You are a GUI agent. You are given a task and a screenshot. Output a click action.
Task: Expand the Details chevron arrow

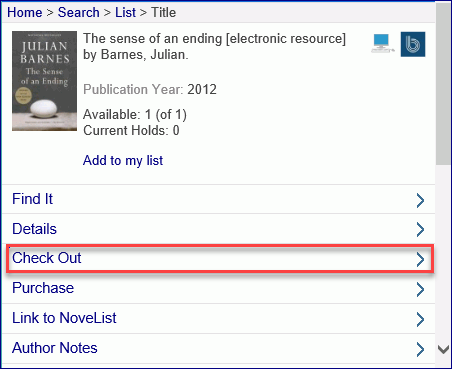pos(420,230)
